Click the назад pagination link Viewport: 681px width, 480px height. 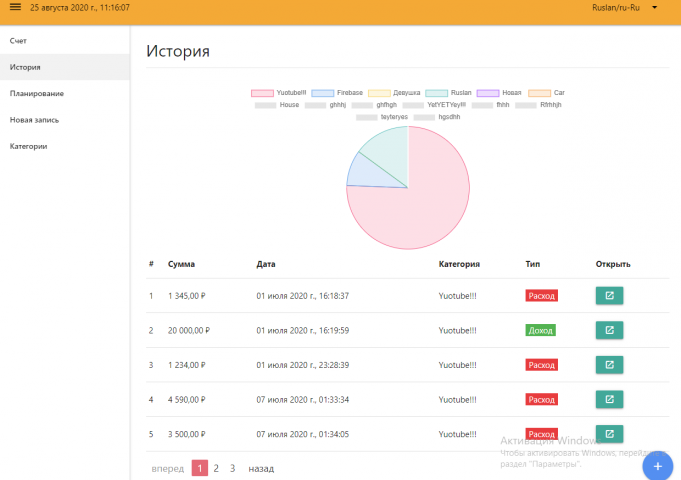tap(261, 469)
